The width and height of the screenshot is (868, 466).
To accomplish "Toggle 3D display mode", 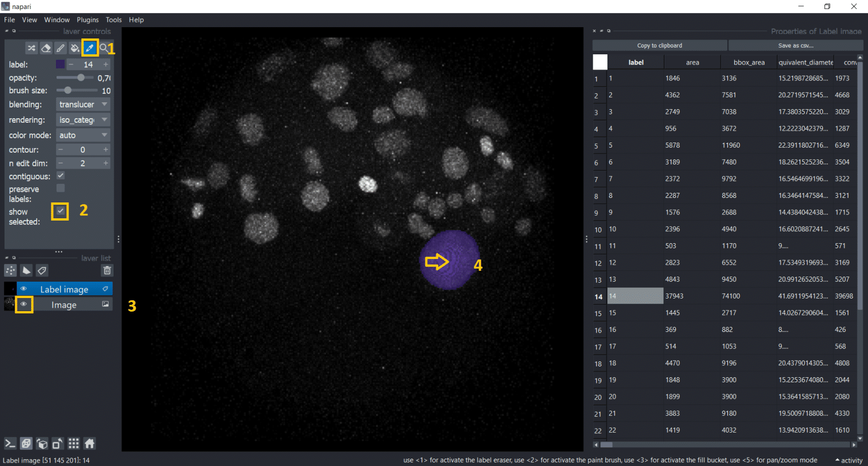I will coord(26,443).
